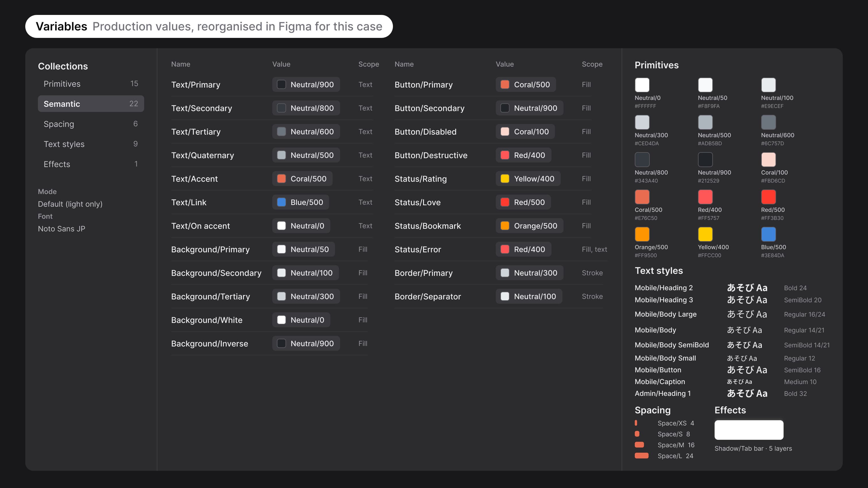Screen dimensions: 868x488
Task: Click the Neutral/600 primitive swatch
Action: click(769, 122)
